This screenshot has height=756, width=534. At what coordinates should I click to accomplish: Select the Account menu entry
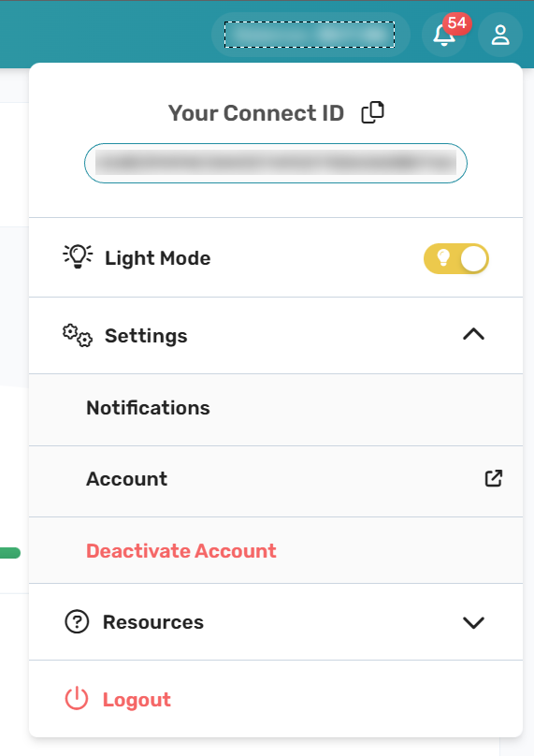pos(276,481)
